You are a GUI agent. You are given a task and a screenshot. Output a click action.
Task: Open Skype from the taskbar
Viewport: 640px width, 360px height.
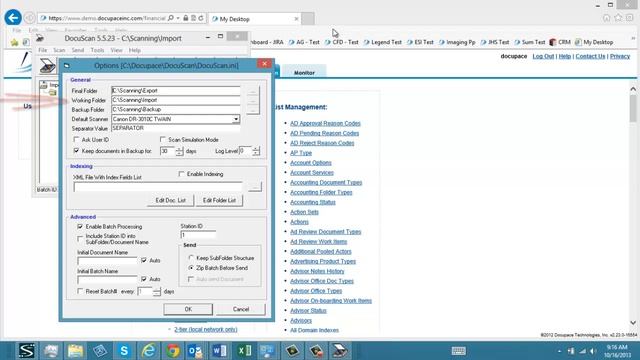click(124, 351)
